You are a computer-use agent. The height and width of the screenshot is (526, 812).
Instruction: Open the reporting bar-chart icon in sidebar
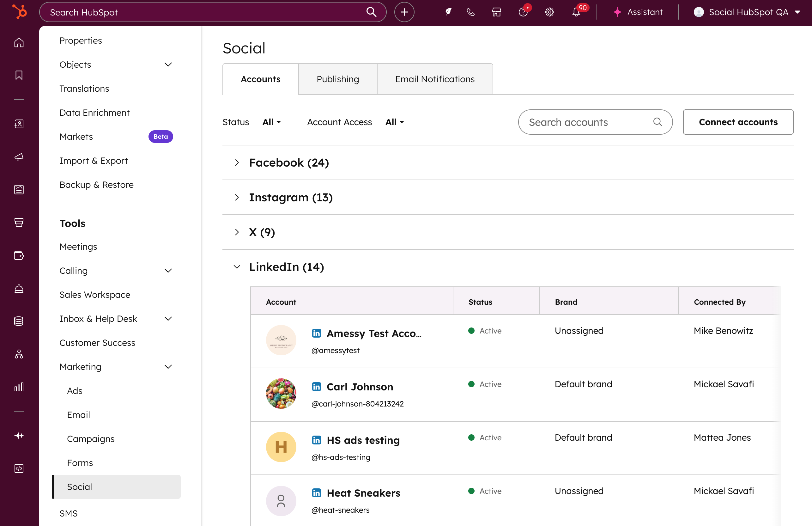click(x=19, y=387)
